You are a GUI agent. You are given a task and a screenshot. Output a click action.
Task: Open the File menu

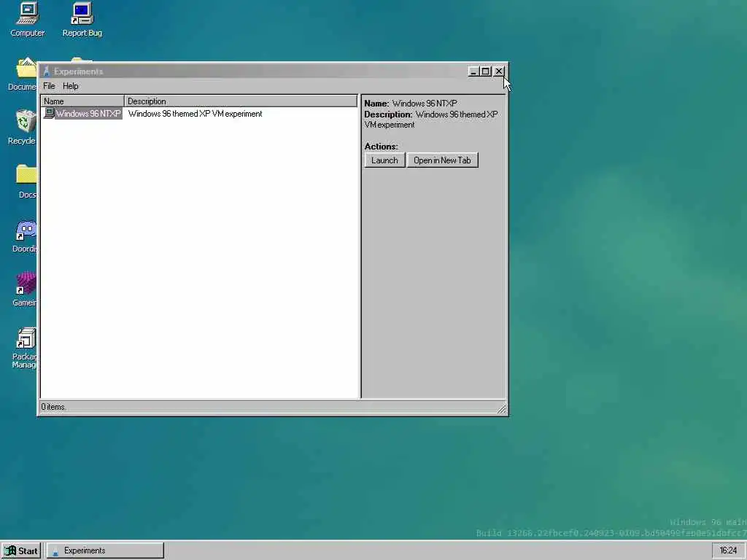[49, 86]
